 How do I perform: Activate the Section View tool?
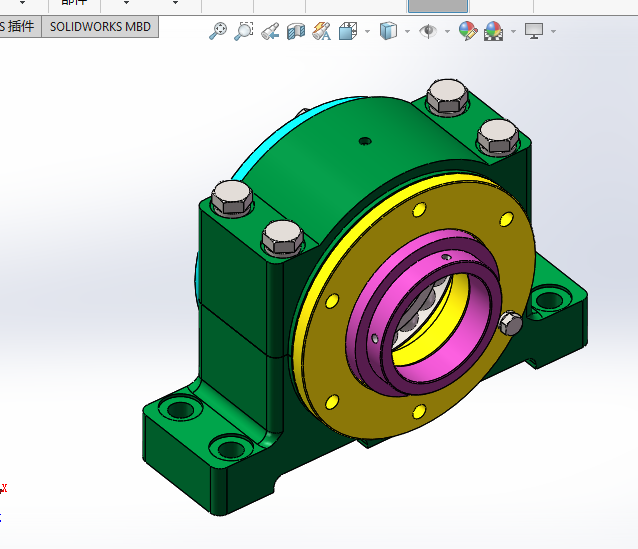pos(296,31)
